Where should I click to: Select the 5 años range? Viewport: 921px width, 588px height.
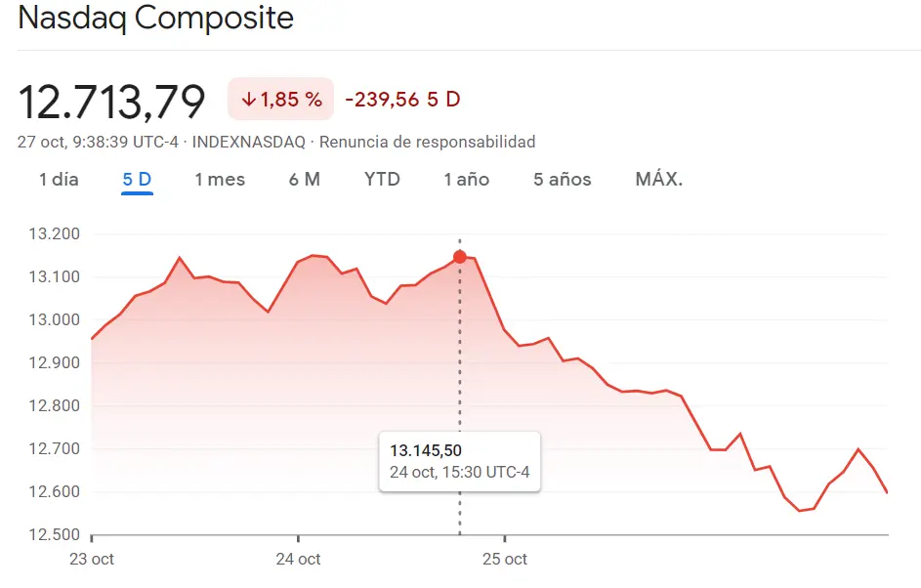562,179
